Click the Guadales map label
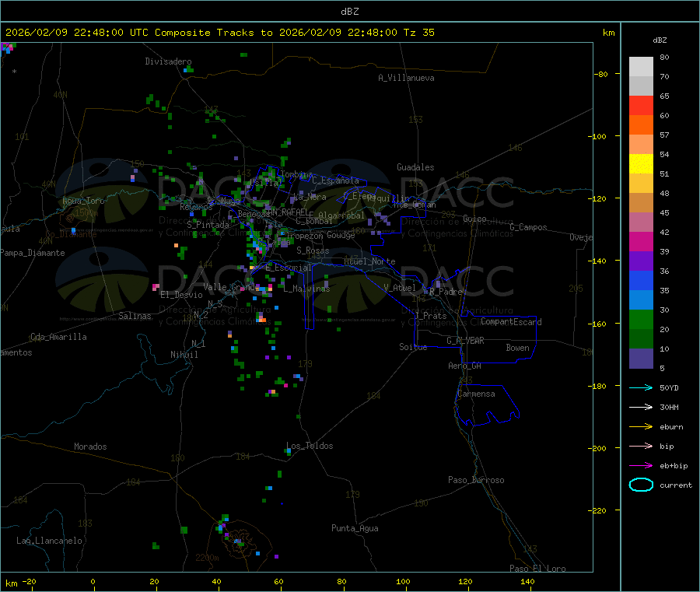700x592 pixels. (x=415, y=167)
